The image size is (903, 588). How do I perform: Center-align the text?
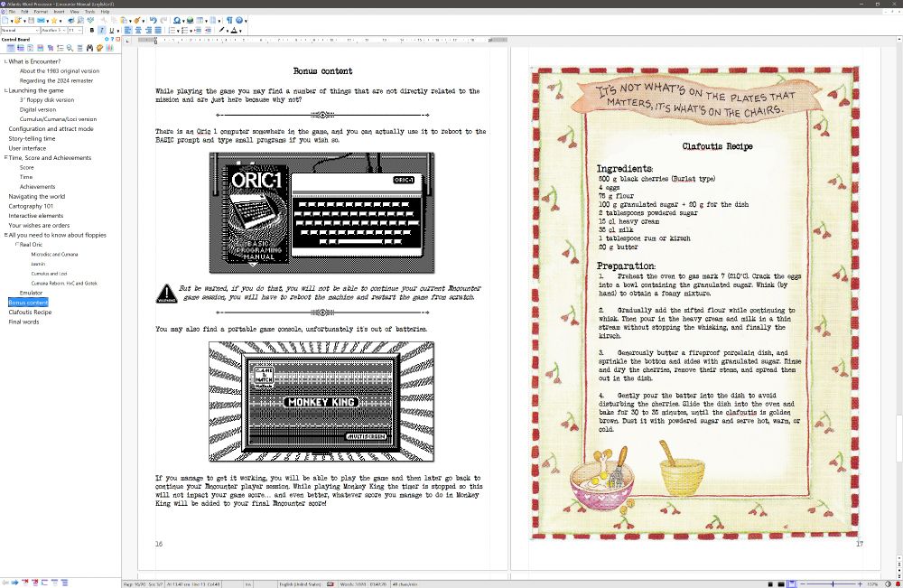pyautogui.click(x=137, y=31)
